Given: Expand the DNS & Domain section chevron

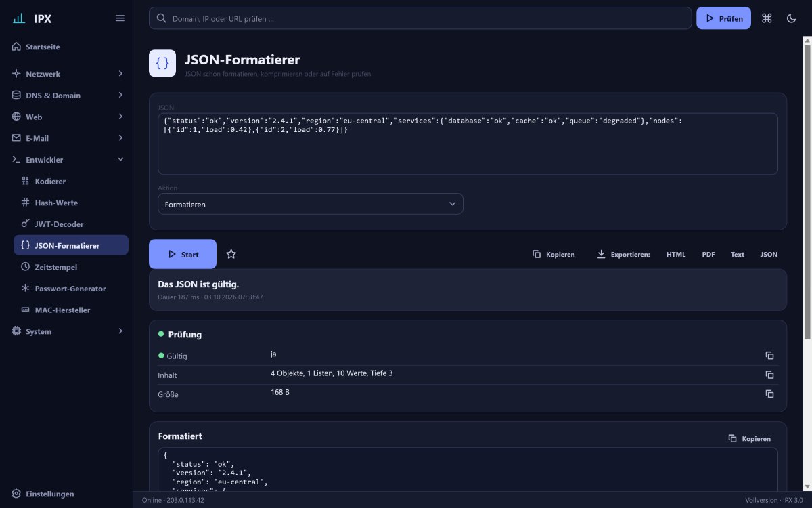Looking at the screenshot, I should pyautogui.click(x=120, y=95).
